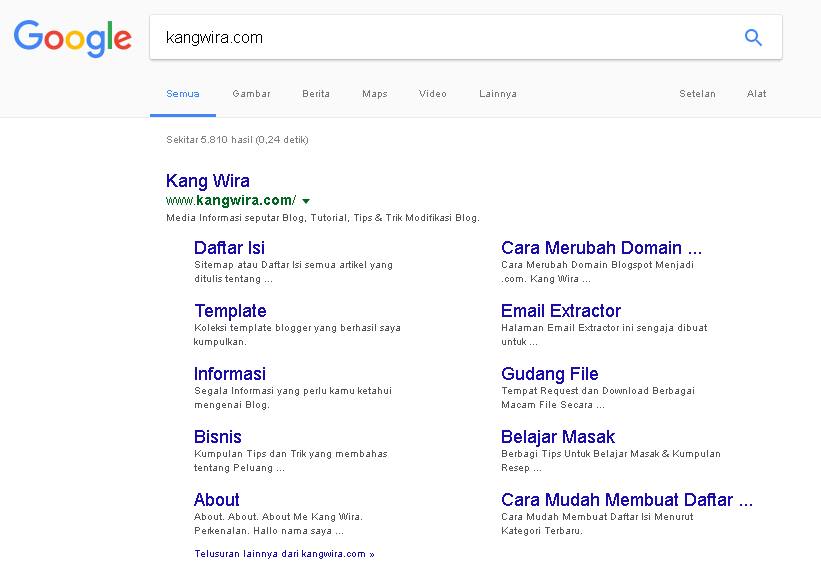Open the Informasi sitelink
The height and width of the screenshot is (583, 821).
coord(230,373)
